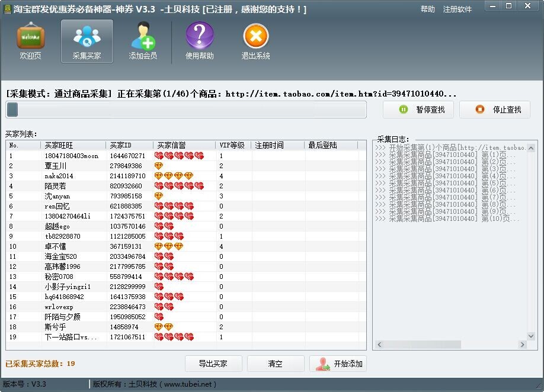Screen dimensions: 544x392
Task: Sort list by 买家信誉 column header
Action: click(x=184, y=145)
